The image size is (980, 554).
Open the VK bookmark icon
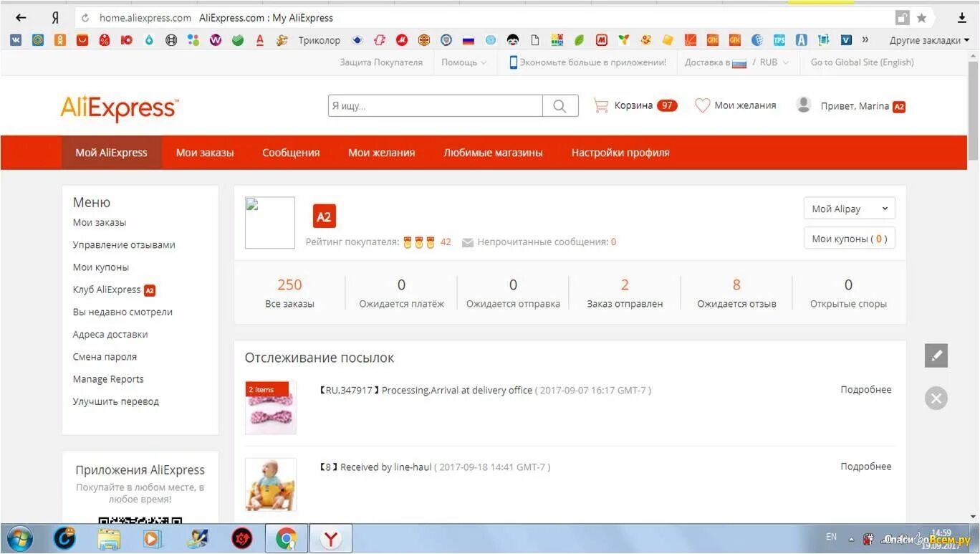click(15, 40)
